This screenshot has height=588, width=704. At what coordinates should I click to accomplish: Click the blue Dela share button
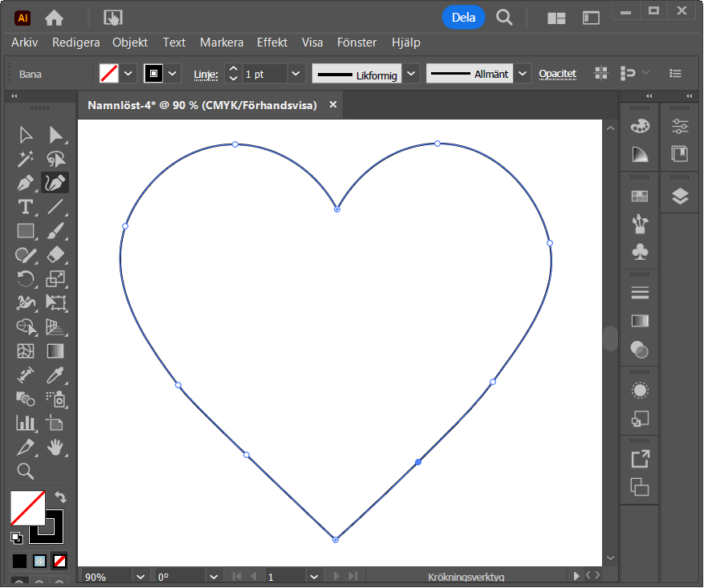[x=463, y=17]
